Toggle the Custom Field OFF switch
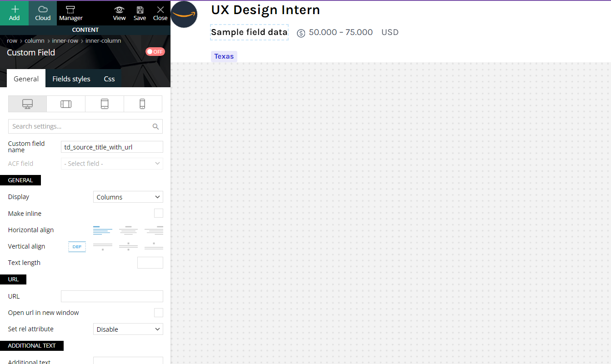The image size is (611, 364). coord(155,52)
